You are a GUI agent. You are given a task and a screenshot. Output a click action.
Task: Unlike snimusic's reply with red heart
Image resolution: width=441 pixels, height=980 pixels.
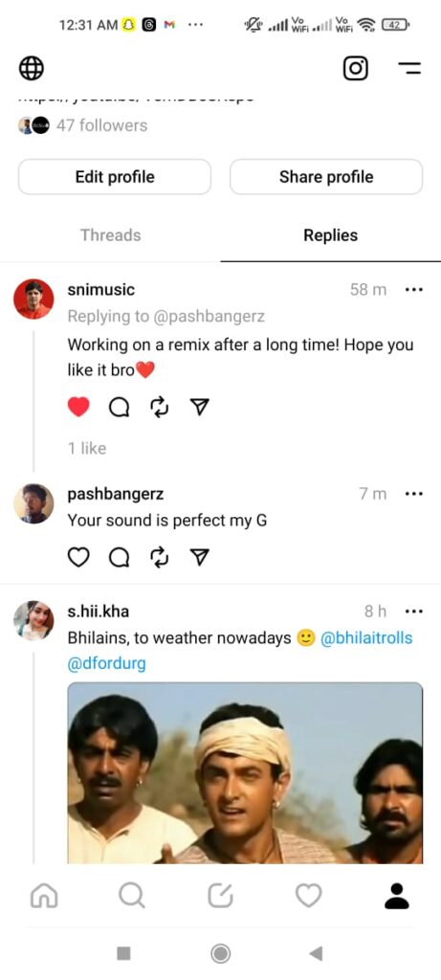click(78, 408)
